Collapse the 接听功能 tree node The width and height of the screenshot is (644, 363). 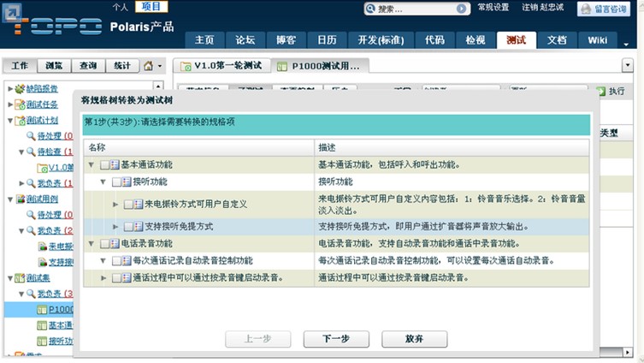[103, 181]
